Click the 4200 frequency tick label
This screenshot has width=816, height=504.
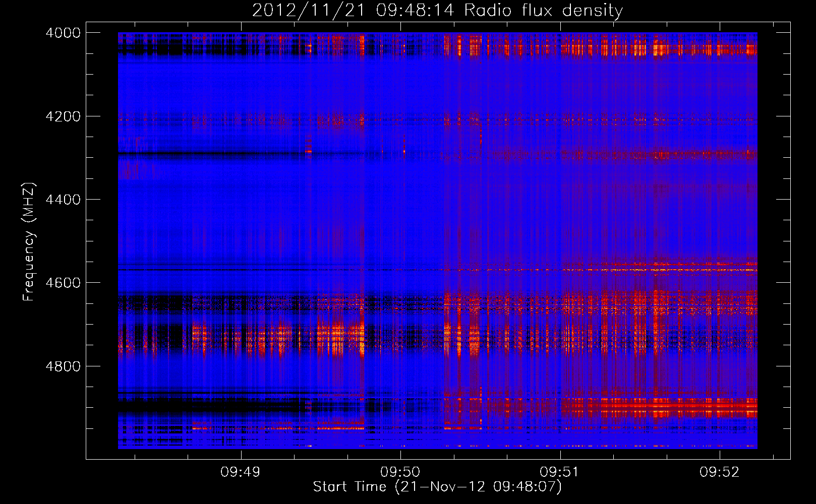tap(63, 116)
